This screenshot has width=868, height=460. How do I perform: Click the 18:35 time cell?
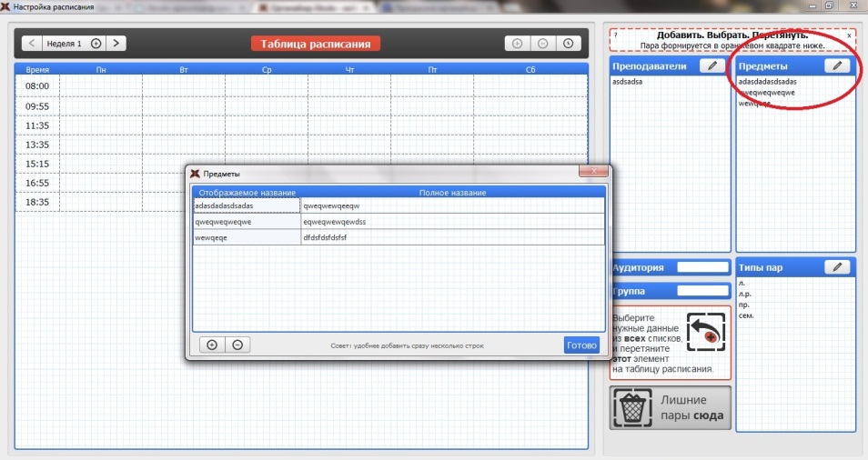click(37, 202)
